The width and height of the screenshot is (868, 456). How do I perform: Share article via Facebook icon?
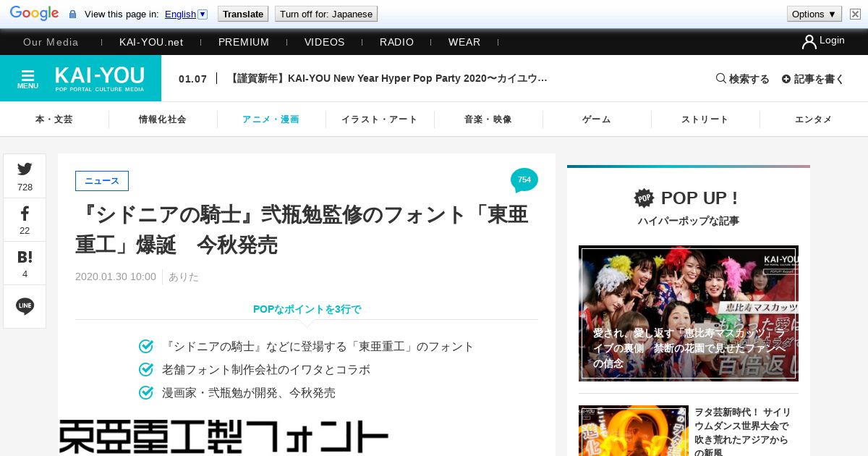point(25,214)
